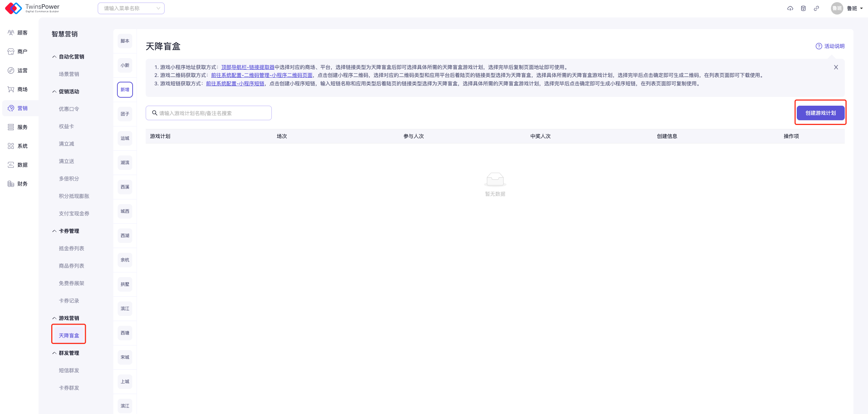The width and height of the screenshot is (868, 414).
Task: Open the menu name search dropdown
Action: pyautogui.click(x=131, y=8)
